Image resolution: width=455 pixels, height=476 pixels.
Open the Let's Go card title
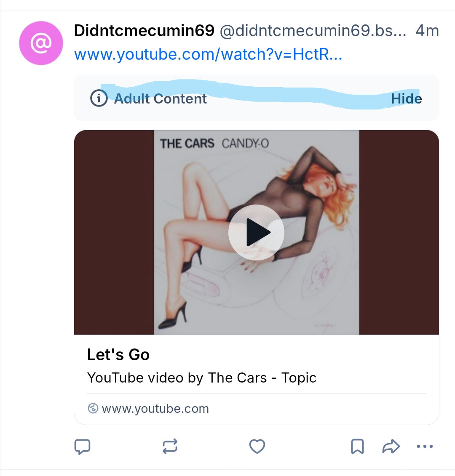pyautogui.click(x=118, y=355)
